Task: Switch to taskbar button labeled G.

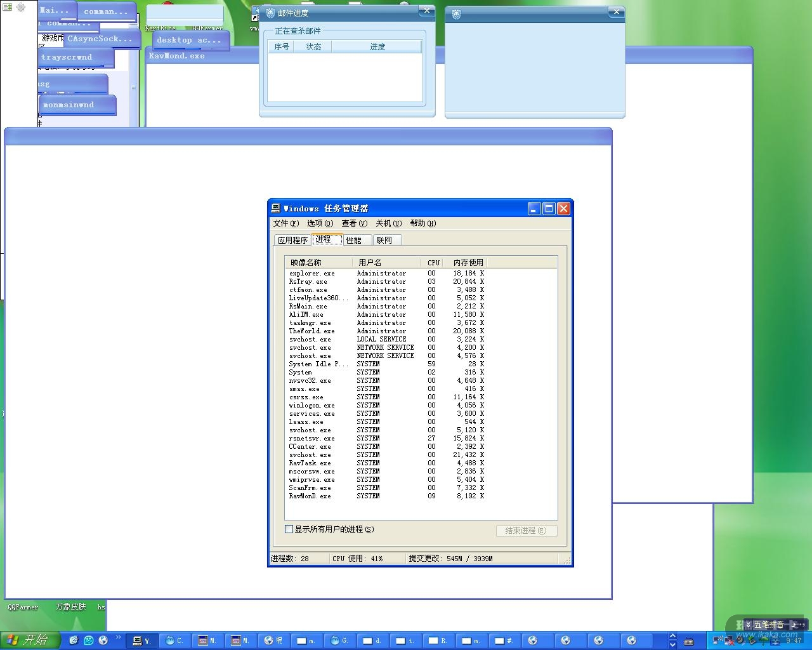Action: [339, 640]
